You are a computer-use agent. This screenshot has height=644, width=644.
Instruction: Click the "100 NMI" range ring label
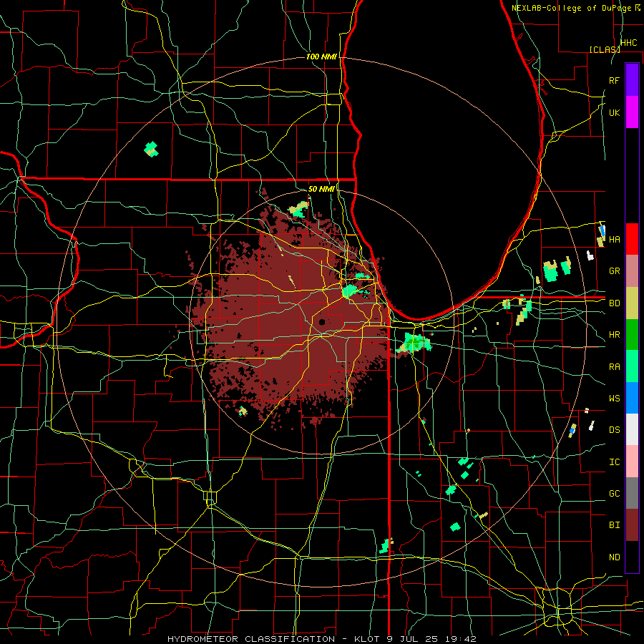pyautogui.click(x=321, y=57)
